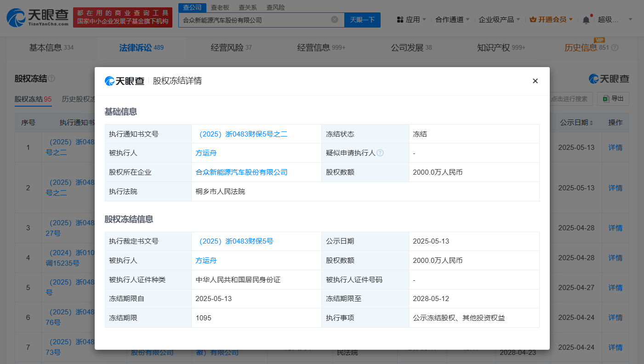
Task: Expand the 企业级产品 dropdown
Action: coord(499,20)
